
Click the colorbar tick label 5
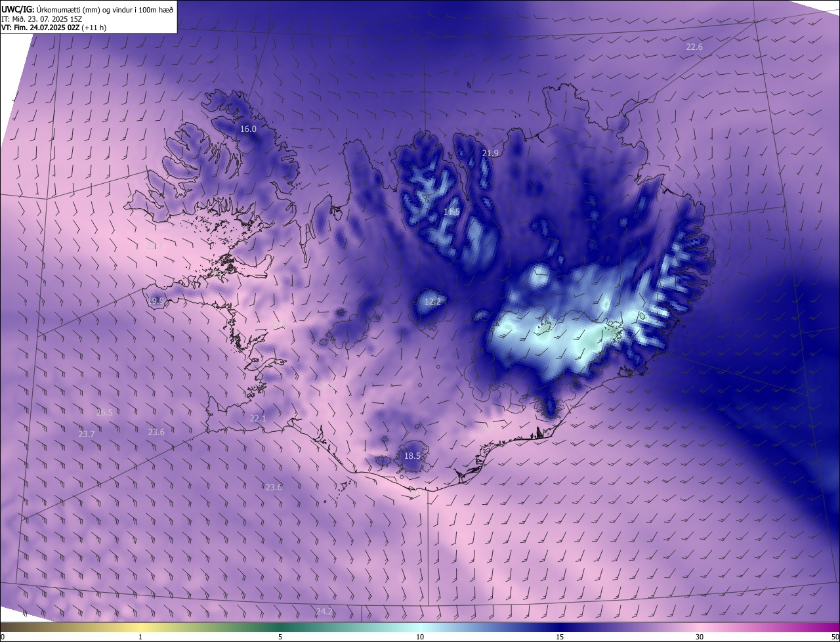click(280, 637)
